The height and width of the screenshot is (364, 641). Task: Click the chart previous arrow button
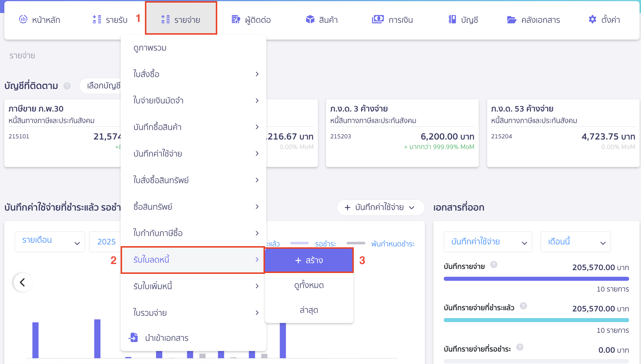click(23, 282)
